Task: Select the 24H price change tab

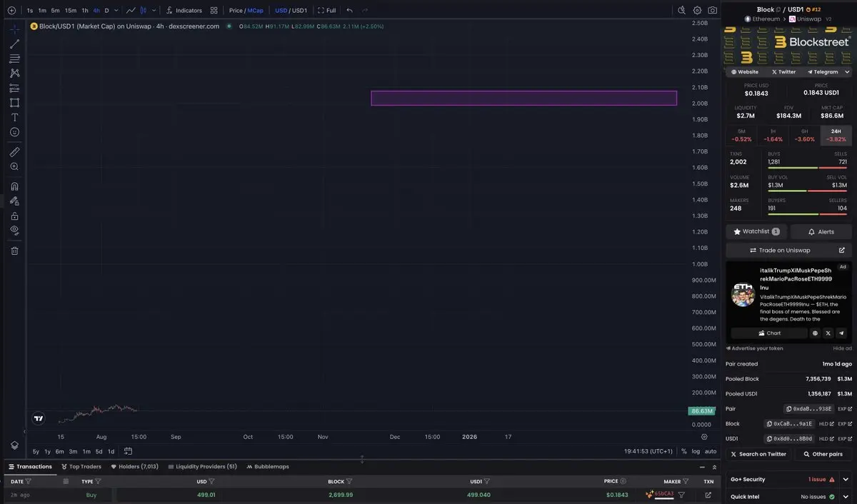Action: pyautogui.click(x=836, y=136)
